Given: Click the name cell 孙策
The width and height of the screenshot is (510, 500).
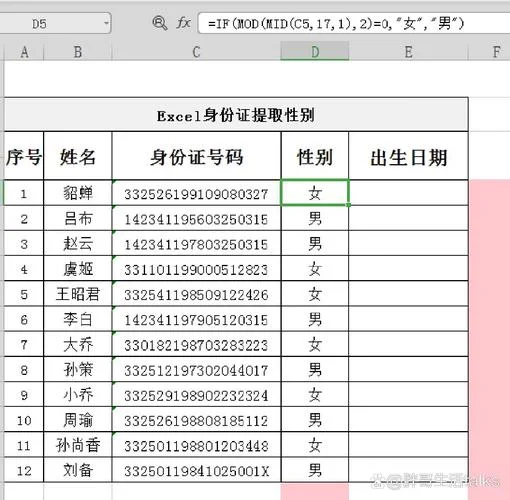Looking at the screenshot, I should (78, 370).
